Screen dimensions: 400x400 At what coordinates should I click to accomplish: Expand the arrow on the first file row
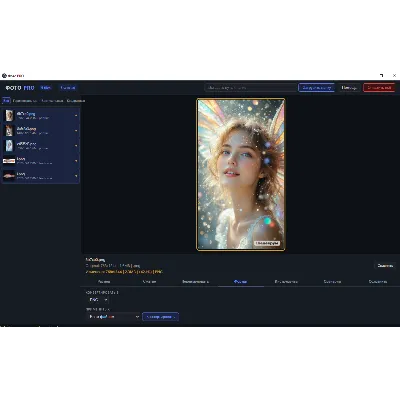(x=76, y=116)
